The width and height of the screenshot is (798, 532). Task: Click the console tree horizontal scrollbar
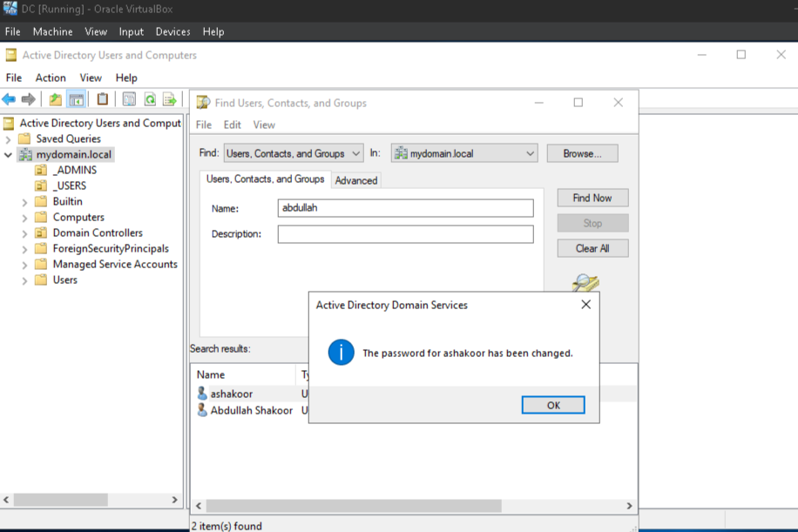pos(61,500)
